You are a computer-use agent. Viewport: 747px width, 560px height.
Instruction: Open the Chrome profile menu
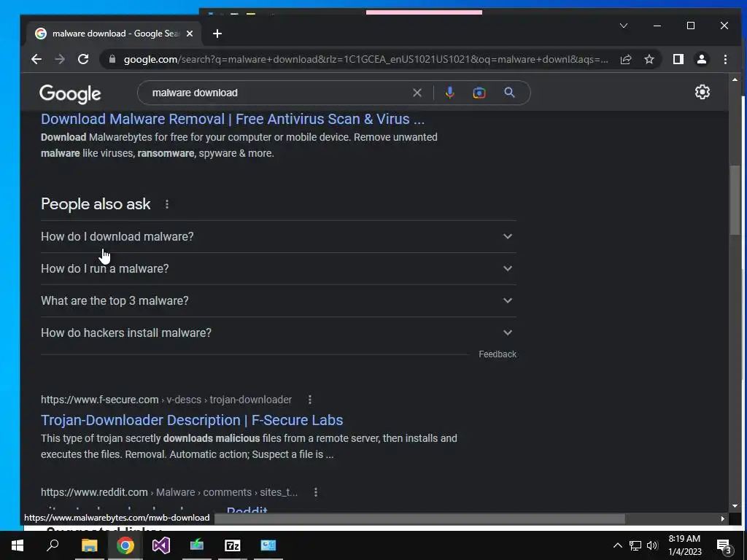coord(701,59)
